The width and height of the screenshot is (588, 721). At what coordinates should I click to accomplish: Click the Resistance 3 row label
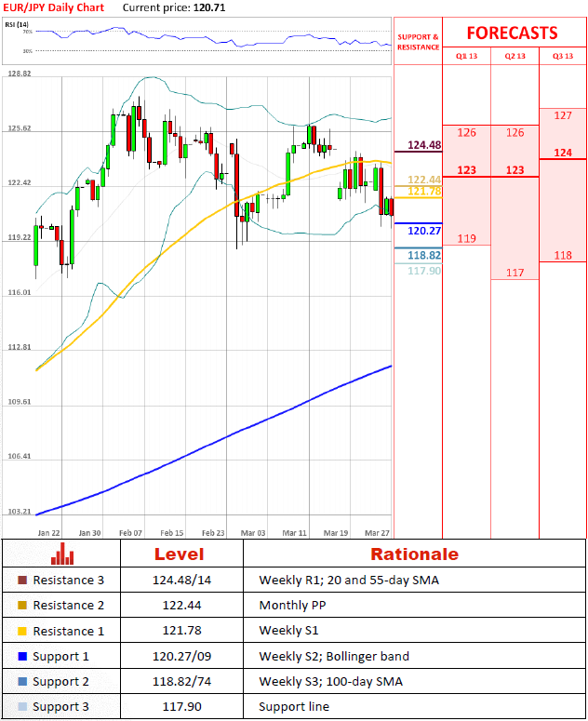click(69, 581)
